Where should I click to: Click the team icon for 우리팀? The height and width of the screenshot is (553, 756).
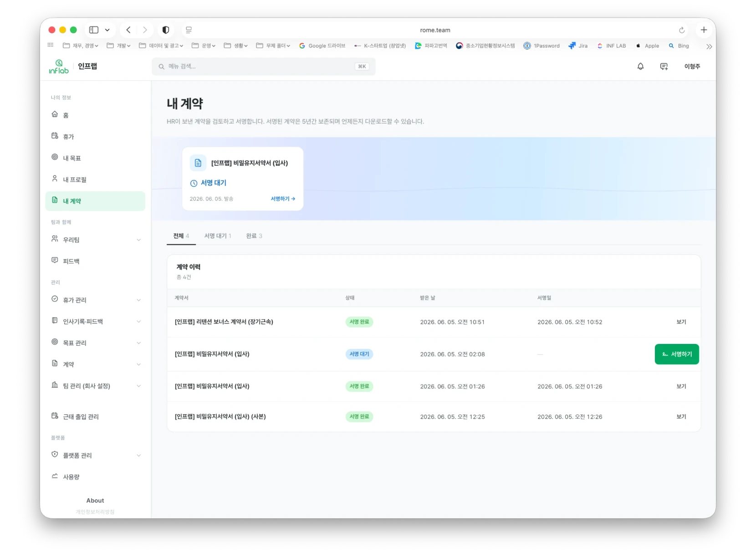point(55,239)
